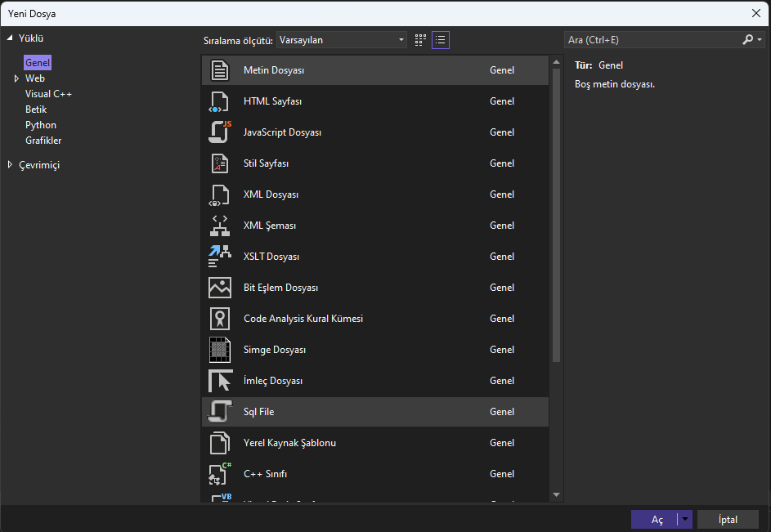Viewport: 771px width, 532px height.
Task: Choose the C++ Sınıfı class icon
Action: pos(219,474)
